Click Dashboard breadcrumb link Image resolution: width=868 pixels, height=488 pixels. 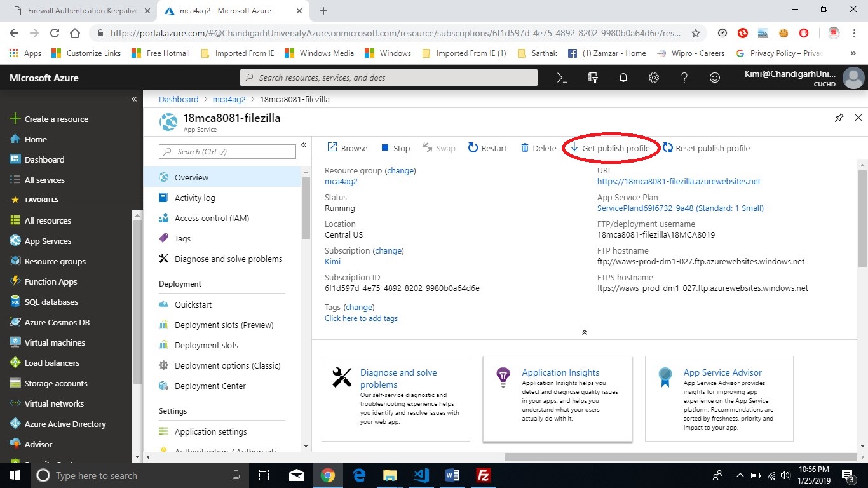pos(179,99)
